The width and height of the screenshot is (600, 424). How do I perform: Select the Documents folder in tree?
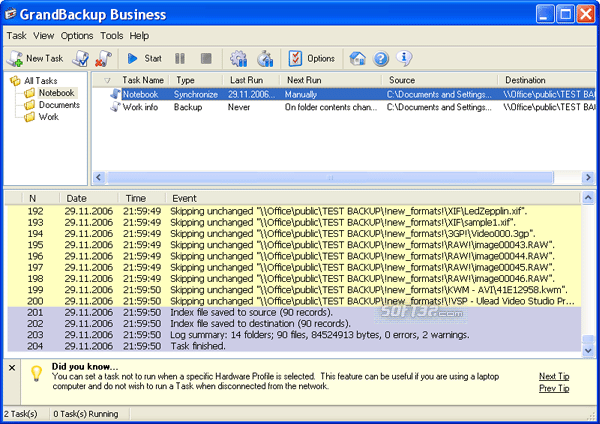coord(59,105)
